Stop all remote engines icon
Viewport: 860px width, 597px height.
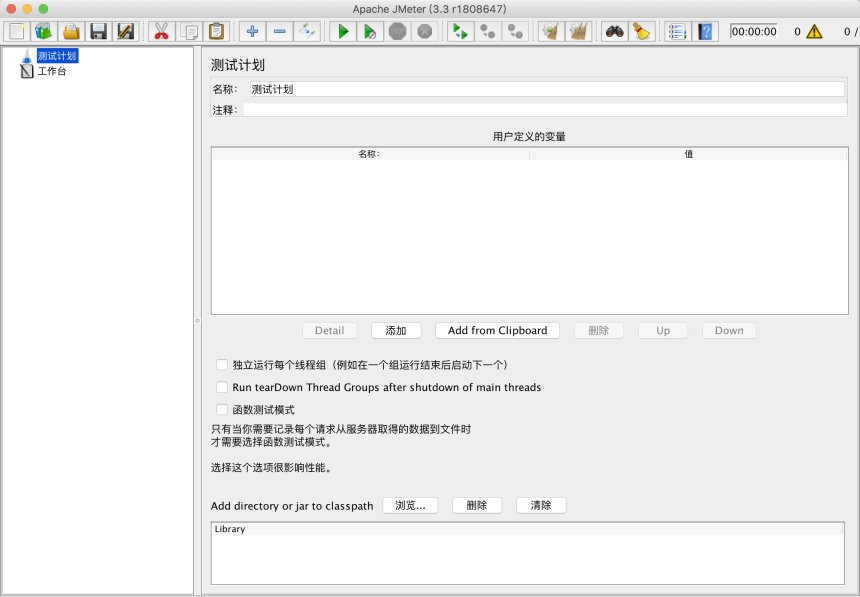click(488, 31)
